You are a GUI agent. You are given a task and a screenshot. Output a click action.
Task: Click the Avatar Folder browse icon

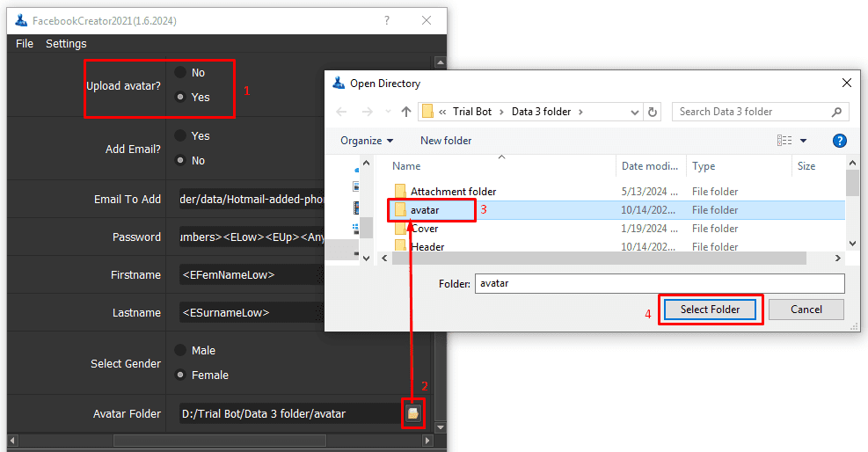[x=413, y=413]
